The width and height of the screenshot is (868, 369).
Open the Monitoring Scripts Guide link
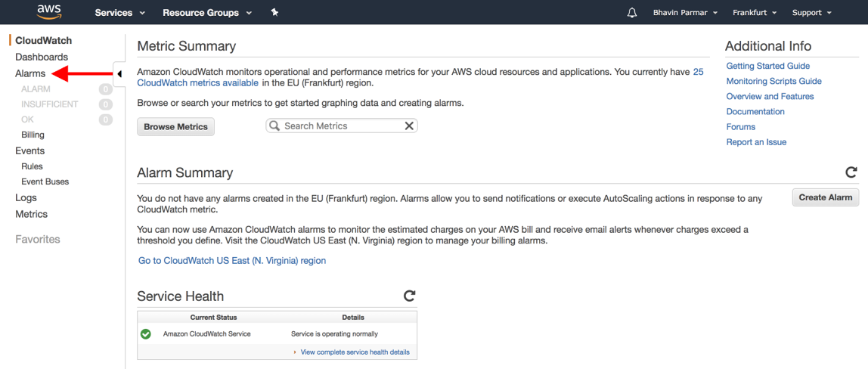(x=774, y=81)
